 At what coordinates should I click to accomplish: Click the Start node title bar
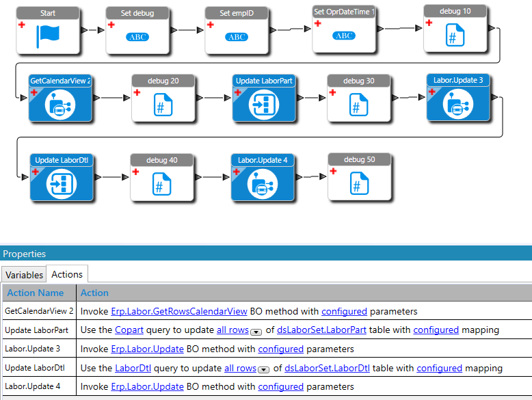coord(48,13)
